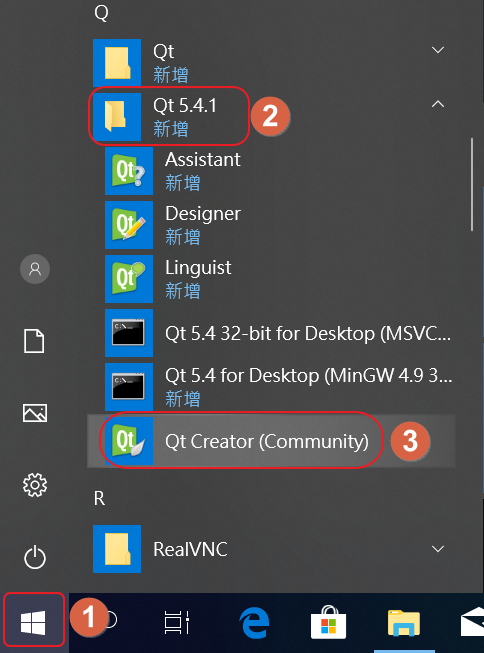
Task: Open Microsoft Edge from taskbar
Action: (254, 623)
